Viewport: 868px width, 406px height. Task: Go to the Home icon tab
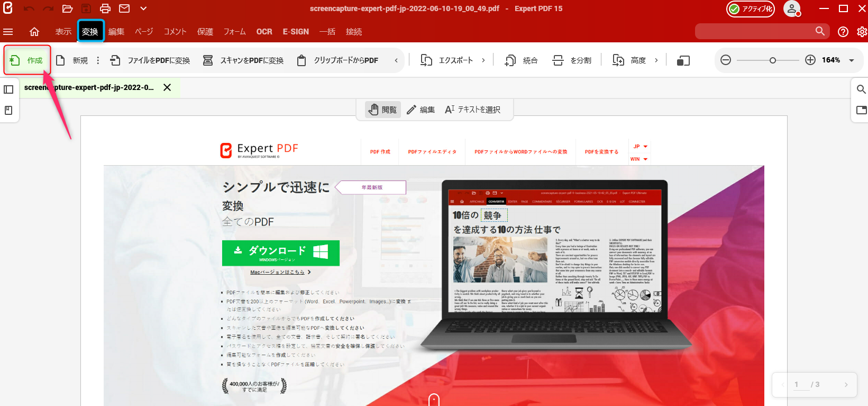(x=34, y=32)
